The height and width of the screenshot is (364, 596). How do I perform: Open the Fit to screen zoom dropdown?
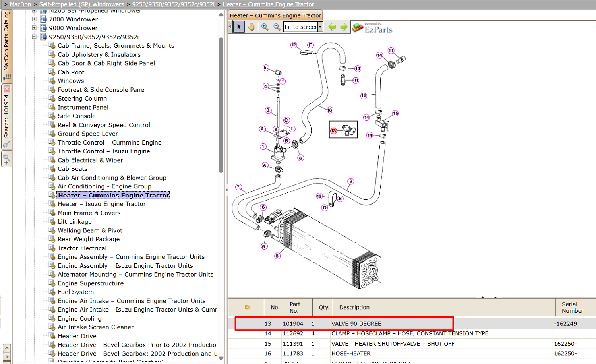coord(320,27)
